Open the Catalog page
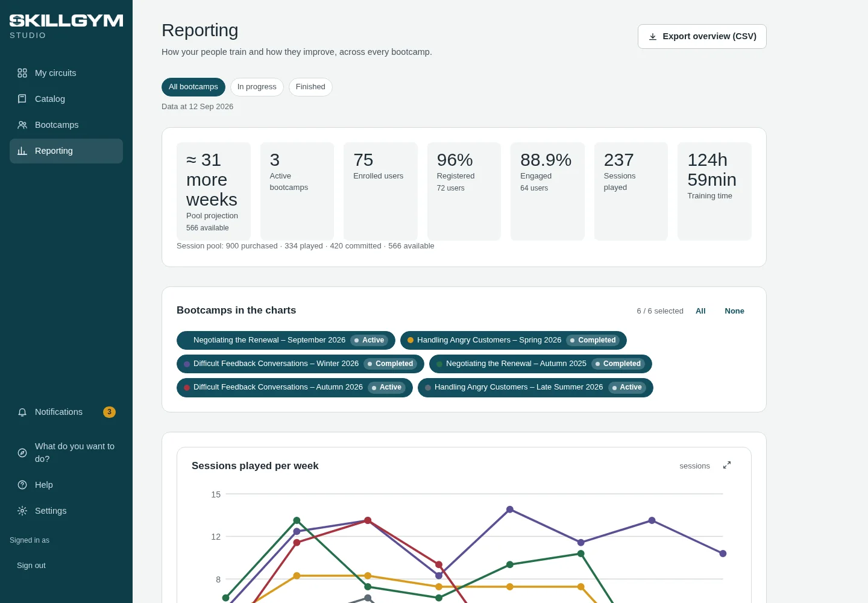 pyautogui.click(x=66, y=99)
